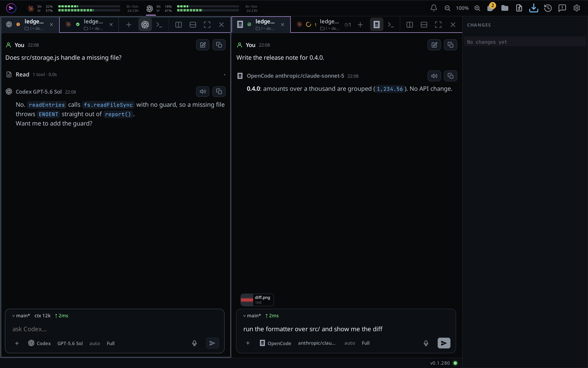Zoom in with the magnifier plus icon

pyautogui.click(x=477, y=8)
